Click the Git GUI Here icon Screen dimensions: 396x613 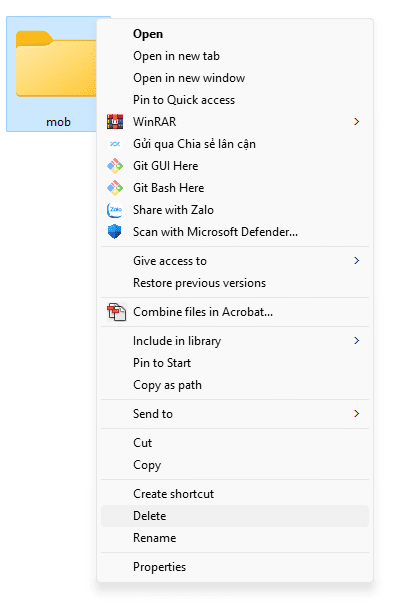pyautogui.click(x=115, y=166)
